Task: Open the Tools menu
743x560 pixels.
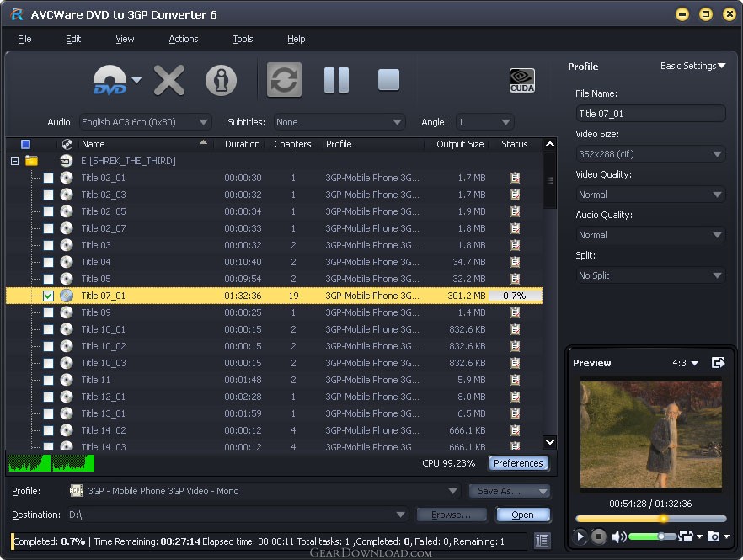Action: (x=243, y=39)
